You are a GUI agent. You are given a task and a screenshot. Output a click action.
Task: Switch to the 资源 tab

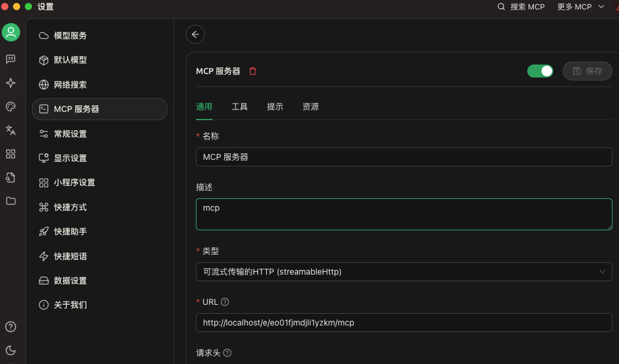[x=311, y=107]
